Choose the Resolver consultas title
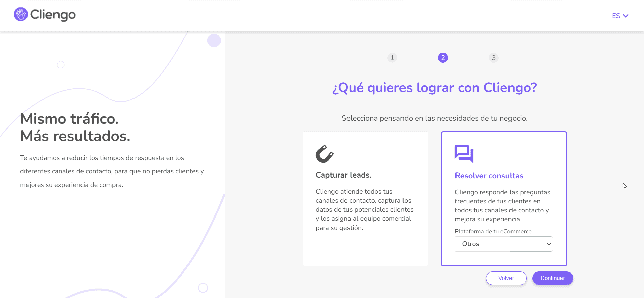Image resolution: width=644 pixels, height=298 pixels. pos(489,176)
